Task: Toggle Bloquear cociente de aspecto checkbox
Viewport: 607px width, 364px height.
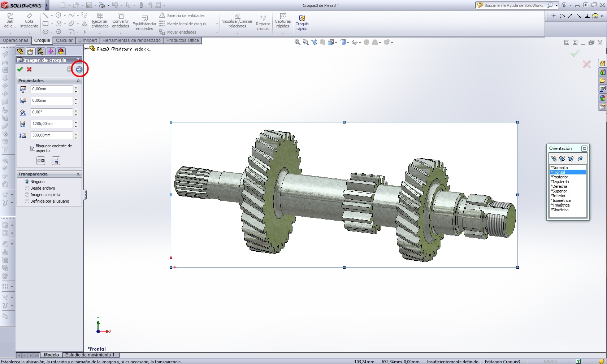Action: (32, 148)
